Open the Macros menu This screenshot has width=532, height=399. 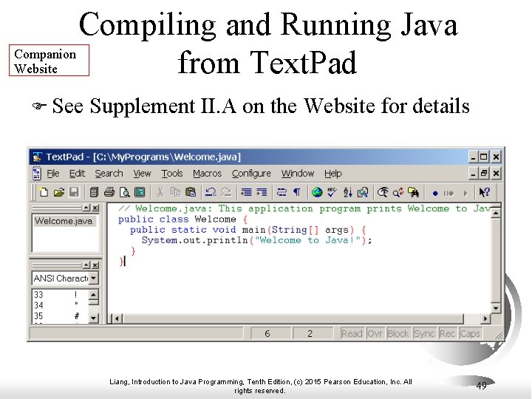(207, 174)
